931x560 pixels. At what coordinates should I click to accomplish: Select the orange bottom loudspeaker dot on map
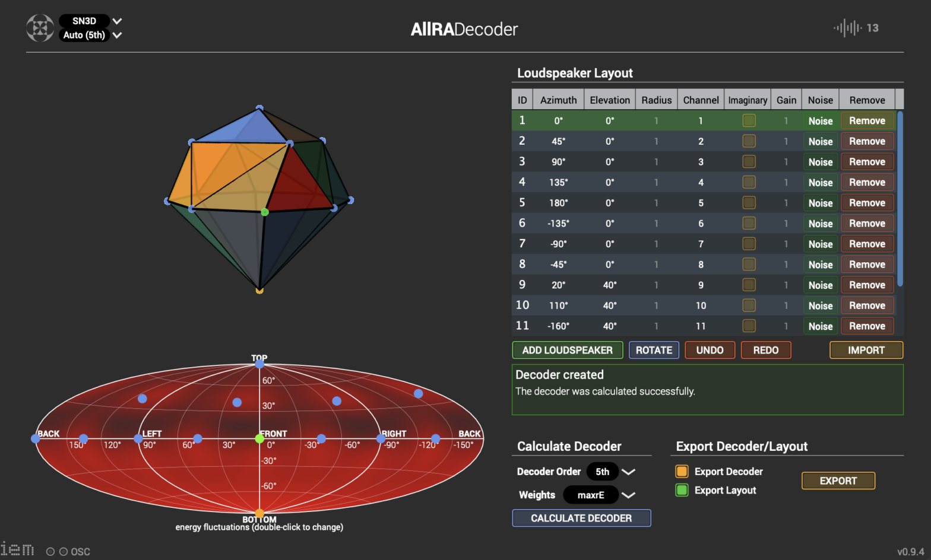259,513
